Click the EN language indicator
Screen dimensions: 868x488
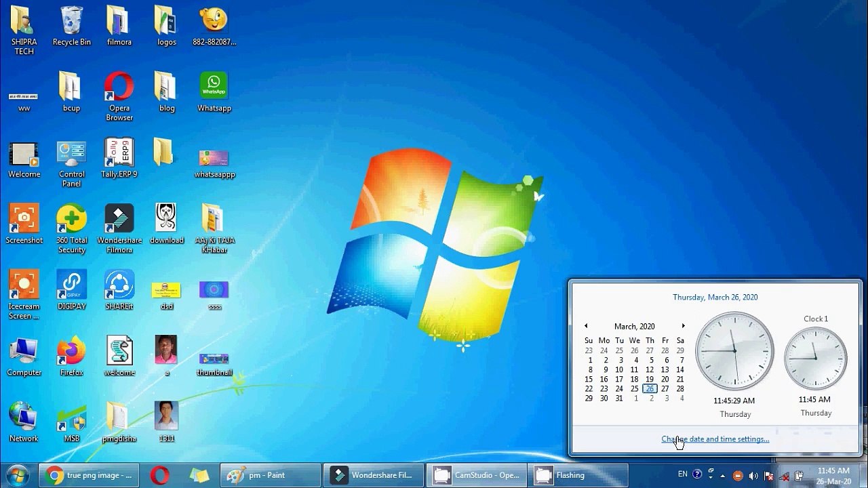point(683,474)
